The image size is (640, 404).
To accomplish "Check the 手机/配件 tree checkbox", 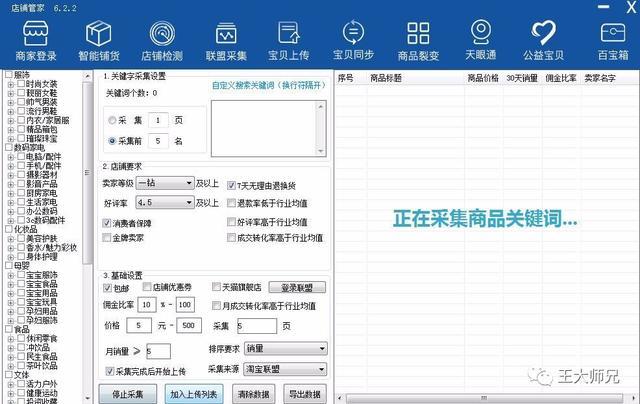I will coord(21,166).
